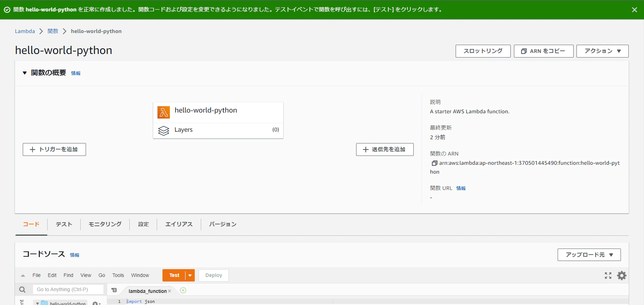Viewport: 644px width, 305px height.
Task: Open the Go menu in editor
Action: (102, 275)
